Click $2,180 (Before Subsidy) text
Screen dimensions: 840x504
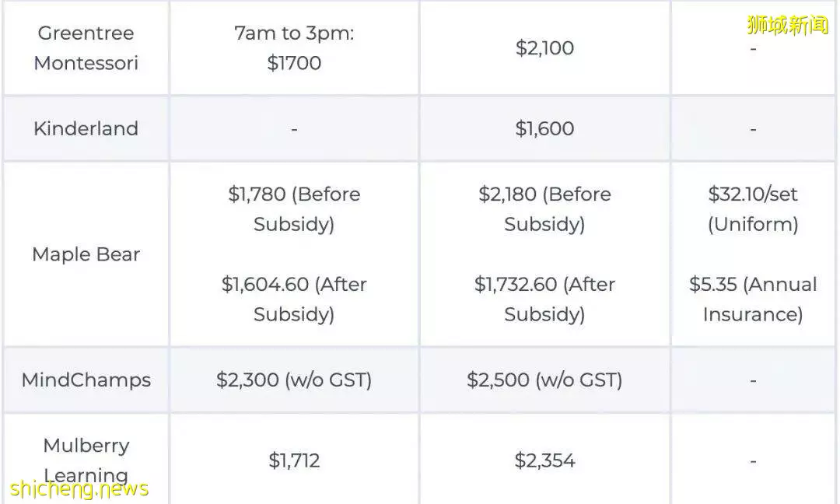[x=544, y=209]
